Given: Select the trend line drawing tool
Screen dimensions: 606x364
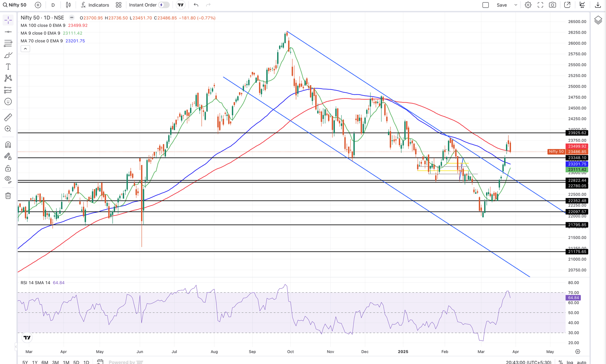Looking at the screenshot, I should click(8, 32).
